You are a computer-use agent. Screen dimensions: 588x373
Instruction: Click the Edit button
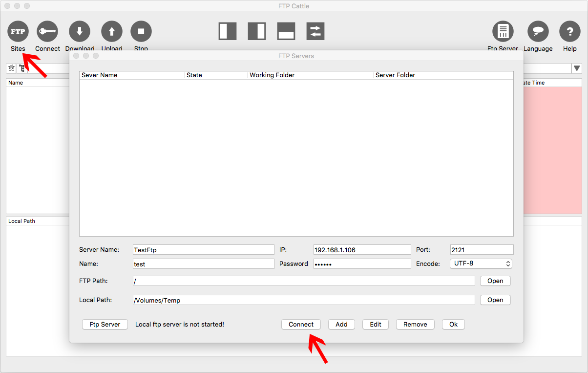[x=376, y=324]
